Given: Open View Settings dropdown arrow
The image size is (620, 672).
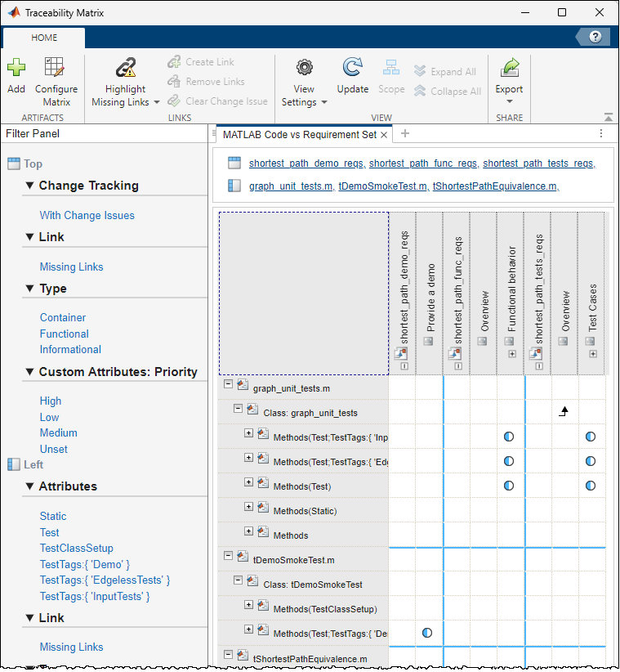Looking at the screenshot, I should tap(324, 102).
